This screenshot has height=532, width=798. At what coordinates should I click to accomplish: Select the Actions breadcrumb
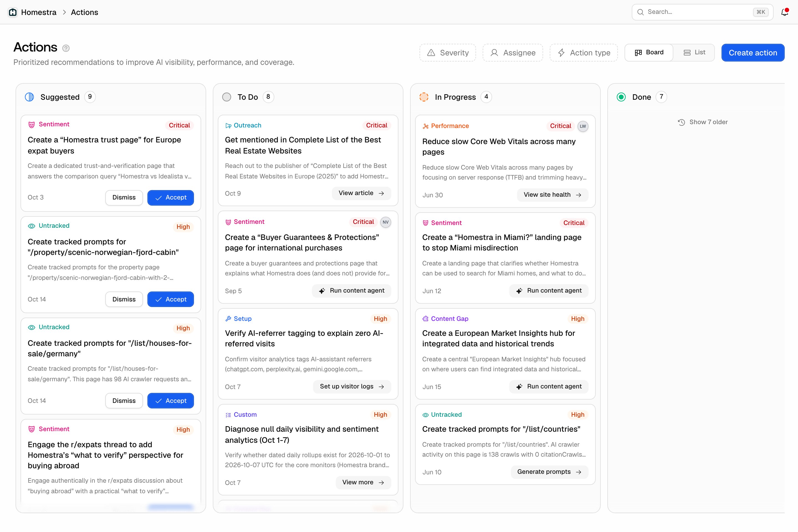85,12
